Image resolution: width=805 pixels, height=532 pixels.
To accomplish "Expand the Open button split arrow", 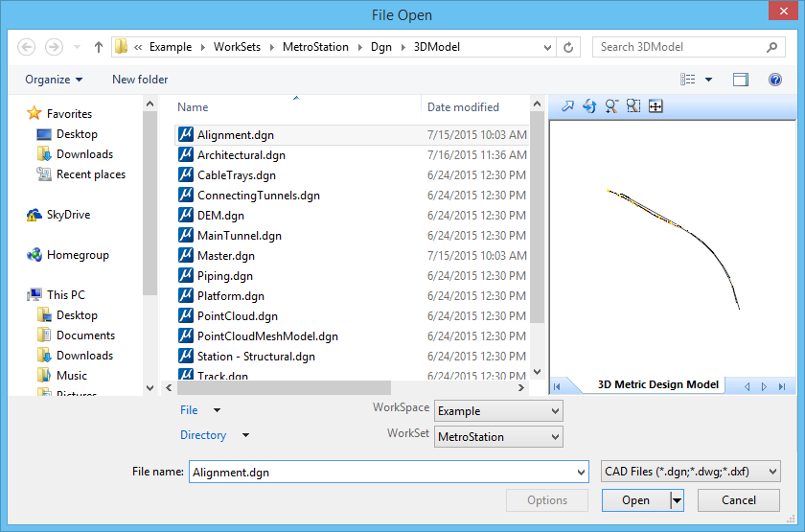I will 678,500.
